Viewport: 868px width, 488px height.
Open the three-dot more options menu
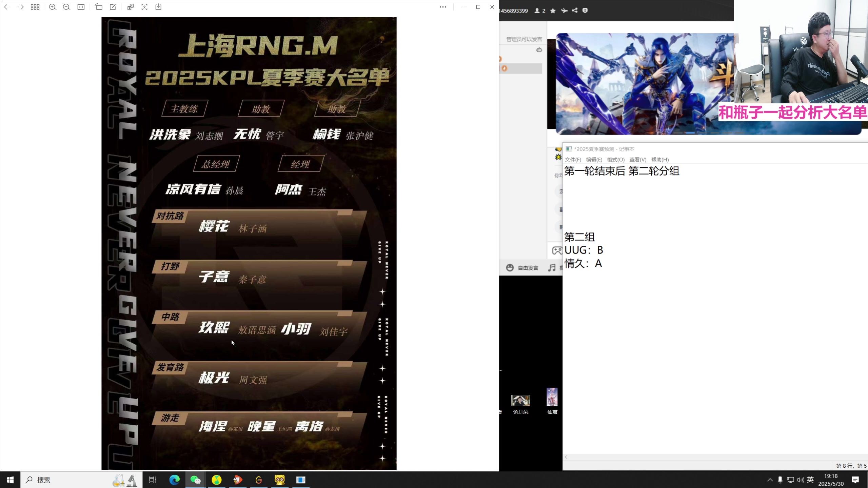point(443,7)
